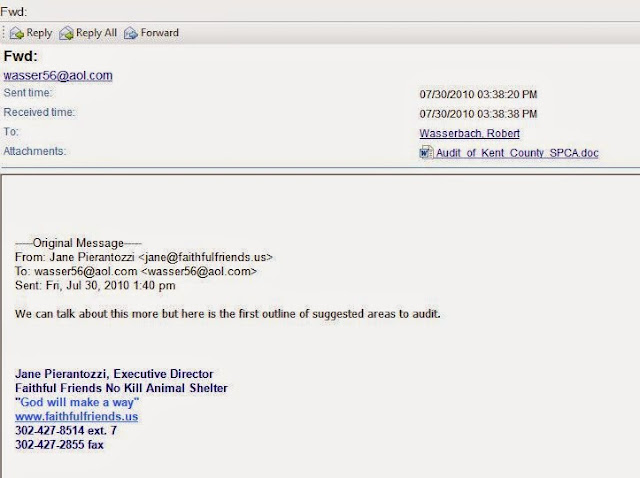The width and height of the screenshot is (640, 478).
Task: Click the Forward envelope icon
Action: click(x=131, y=33)
